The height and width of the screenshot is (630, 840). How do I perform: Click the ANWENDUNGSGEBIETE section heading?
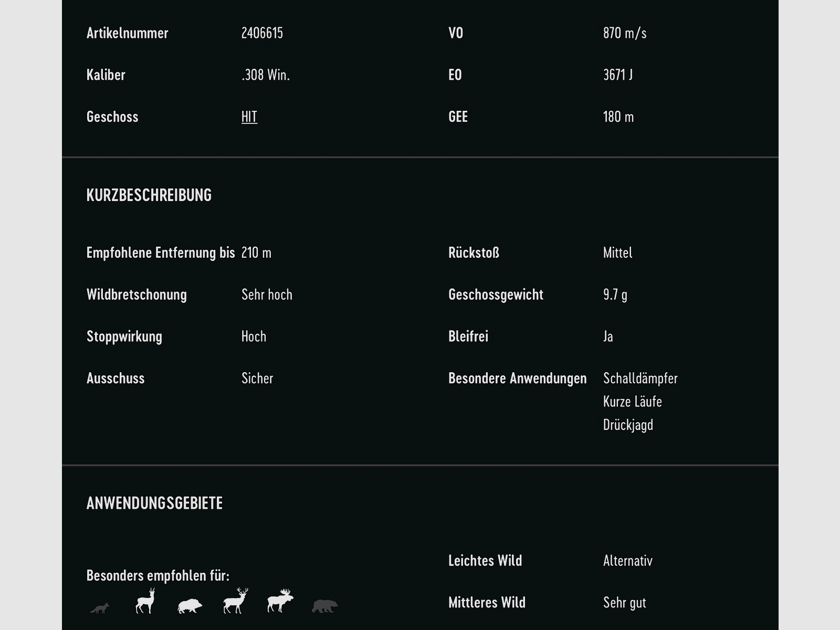[x=154, y=503]
